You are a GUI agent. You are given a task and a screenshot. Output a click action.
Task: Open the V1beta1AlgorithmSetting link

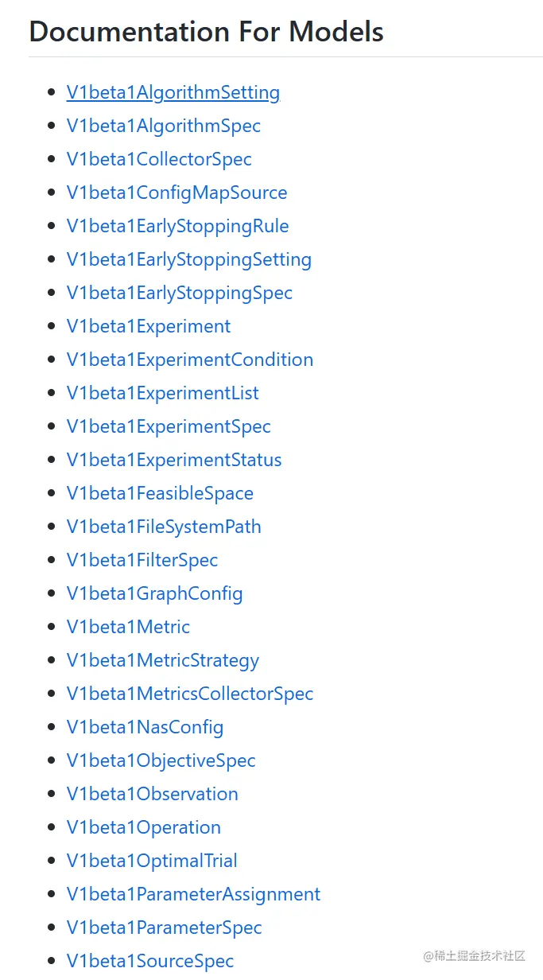(173, 93)
